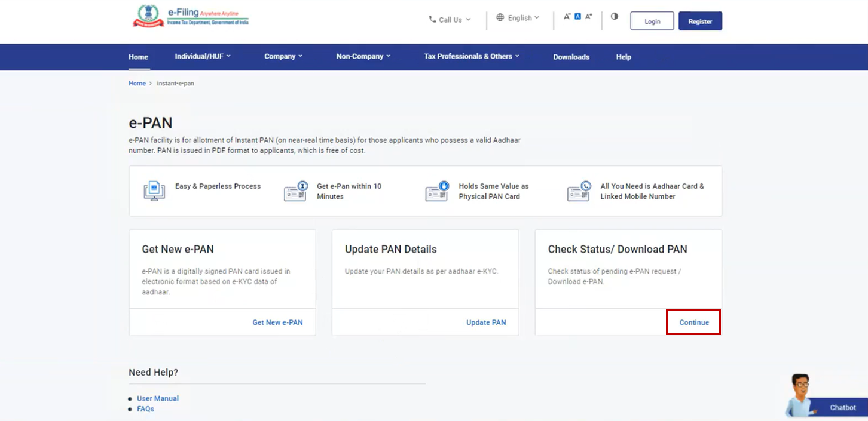
Task: Reset to the default font size A icon
Action: click(577, 17)
